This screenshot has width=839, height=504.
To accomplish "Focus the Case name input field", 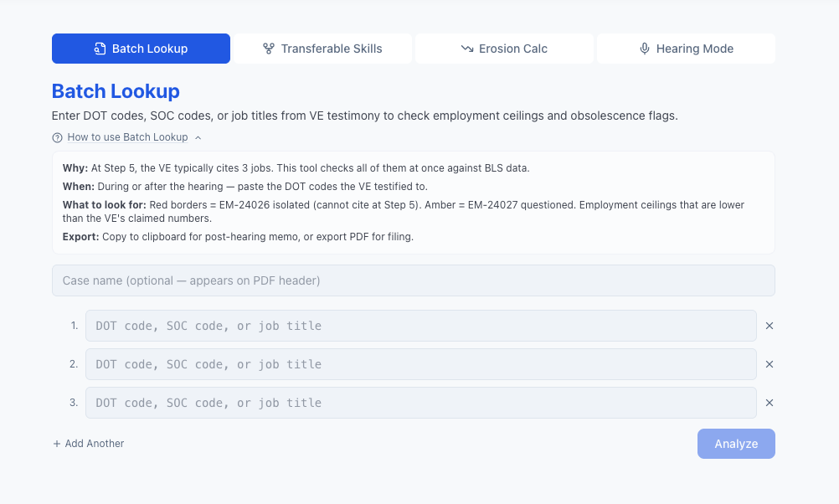I will pyautogui.click(x=414, y=280).
